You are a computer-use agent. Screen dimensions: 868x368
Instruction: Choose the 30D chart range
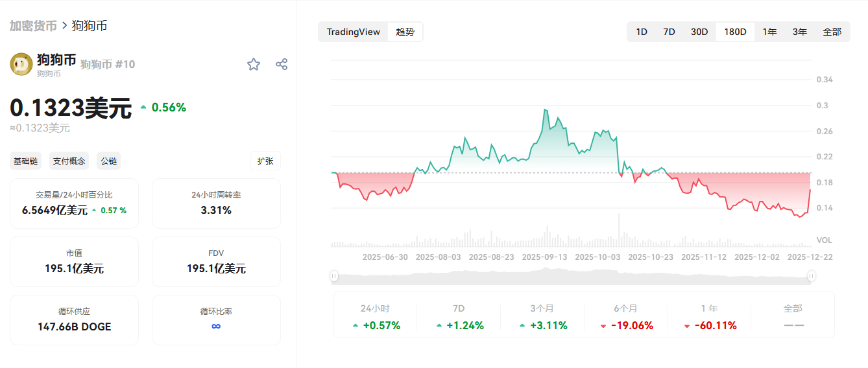(699, 32)
